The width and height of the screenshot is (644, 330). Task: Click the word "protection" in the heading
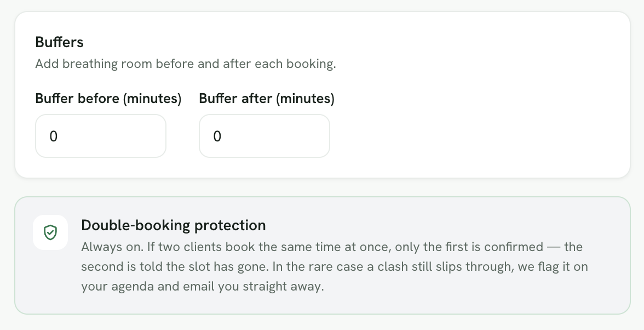click(230, 225)
